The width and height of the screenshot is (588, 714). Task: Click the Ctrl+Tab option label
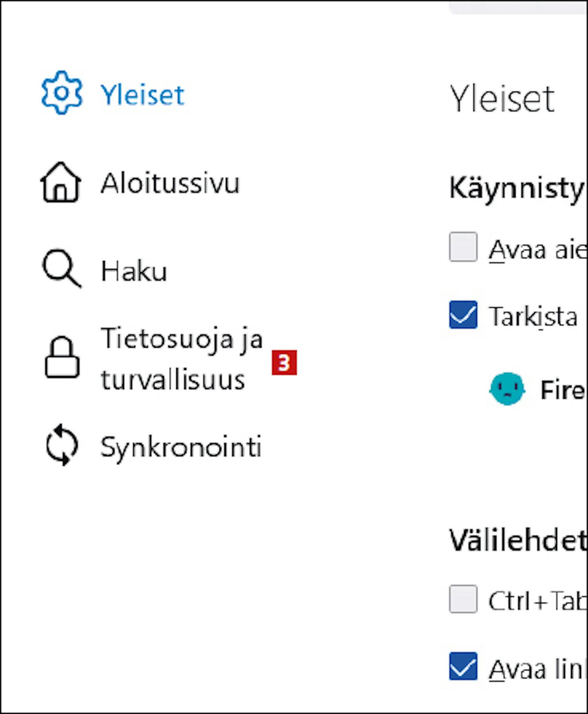tap(537, 600)
